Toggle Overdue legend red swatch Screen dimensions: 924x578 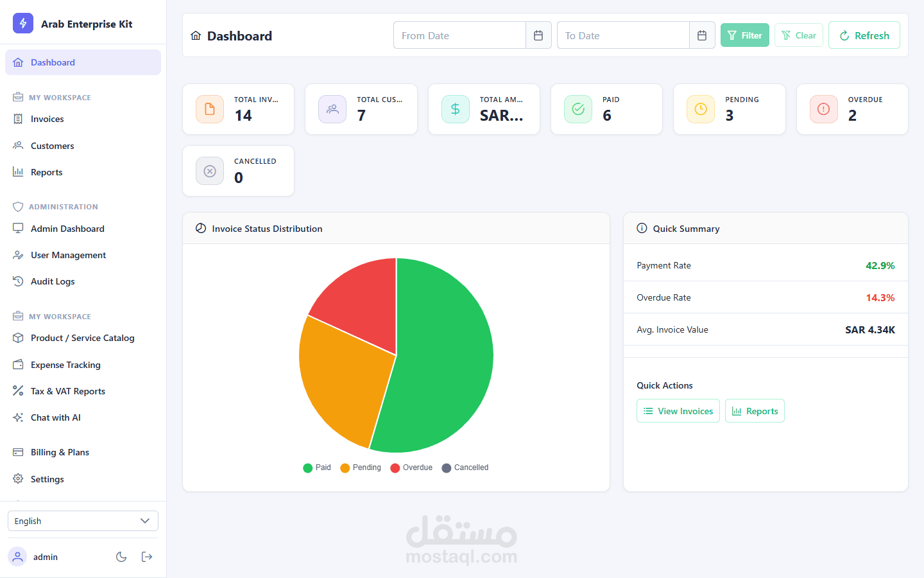tap(395, 468)
